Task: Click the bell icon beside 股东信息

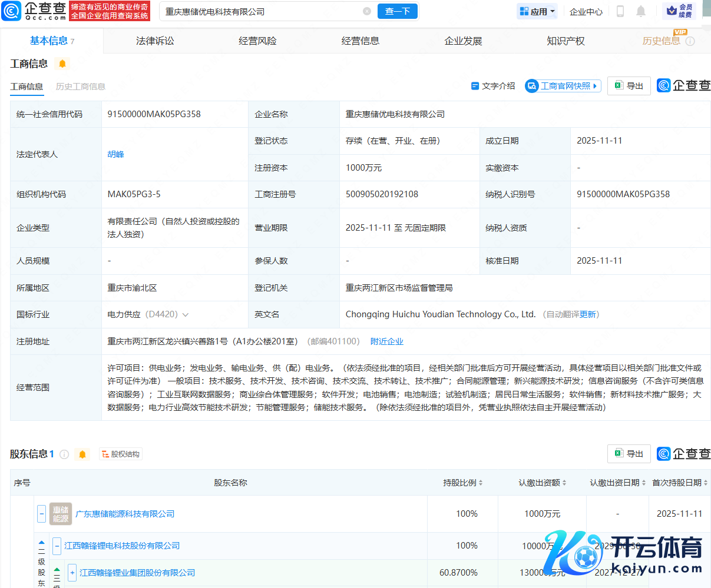Action: point(82,454)
